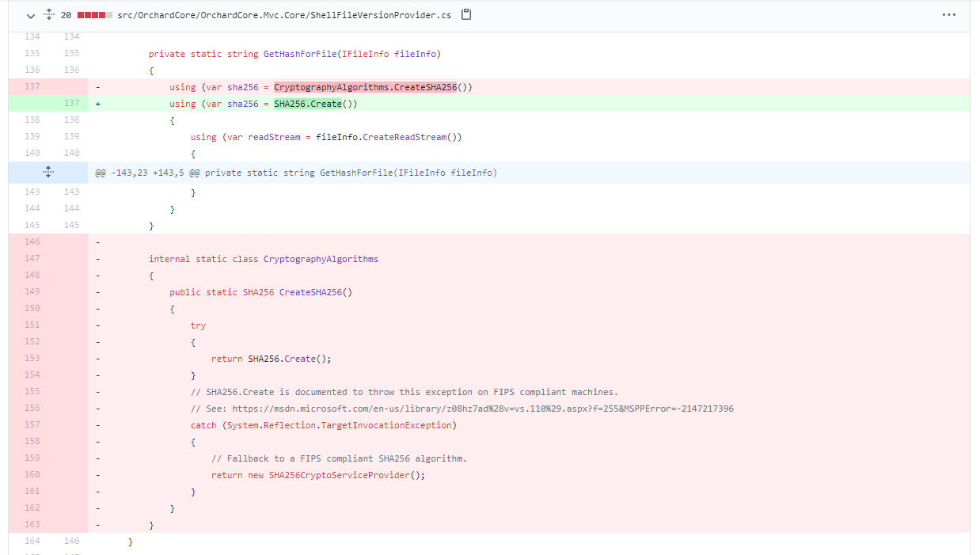Screen dimensions: 980x555
Task: Select added line number 137 in green
Action: click(x=72, y=104)
